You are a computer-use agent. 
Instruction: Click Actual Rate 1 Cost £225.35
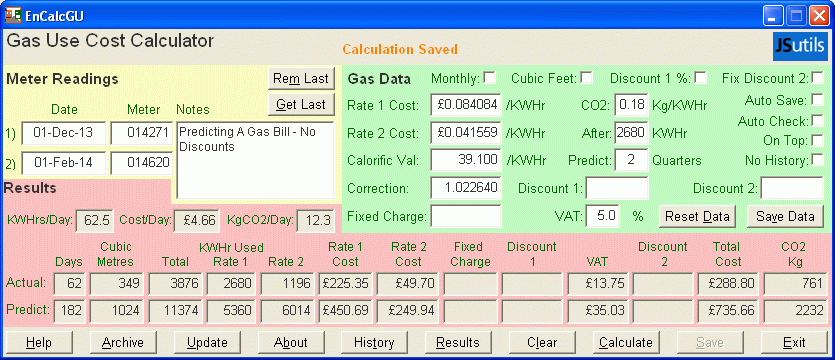(345, 283)
